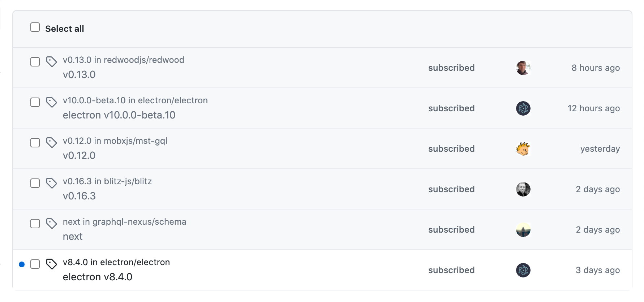Click the cartoon avatar on the mst-gql row
This screenshot has height=302, width=644.
coord(523,149)
